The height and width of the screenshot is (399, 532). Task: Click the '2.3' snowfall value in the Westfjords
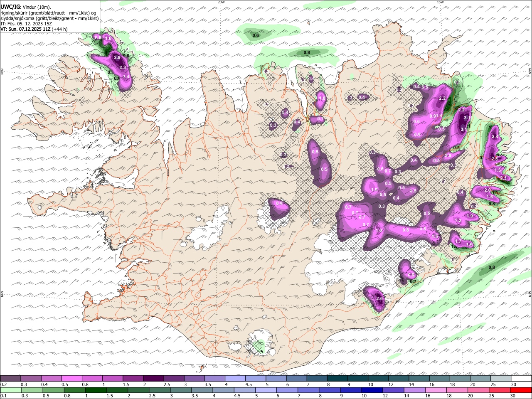point(123,67)
